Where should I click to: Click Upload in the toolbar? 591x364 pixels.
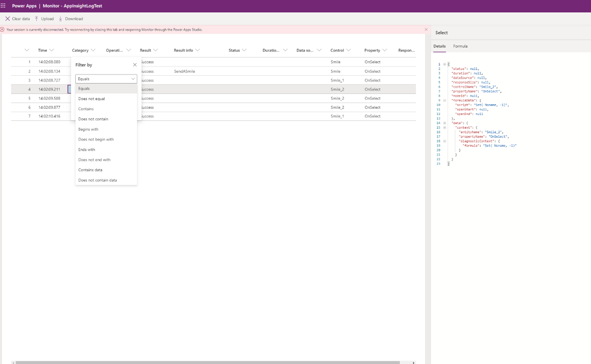click(44, 19)
